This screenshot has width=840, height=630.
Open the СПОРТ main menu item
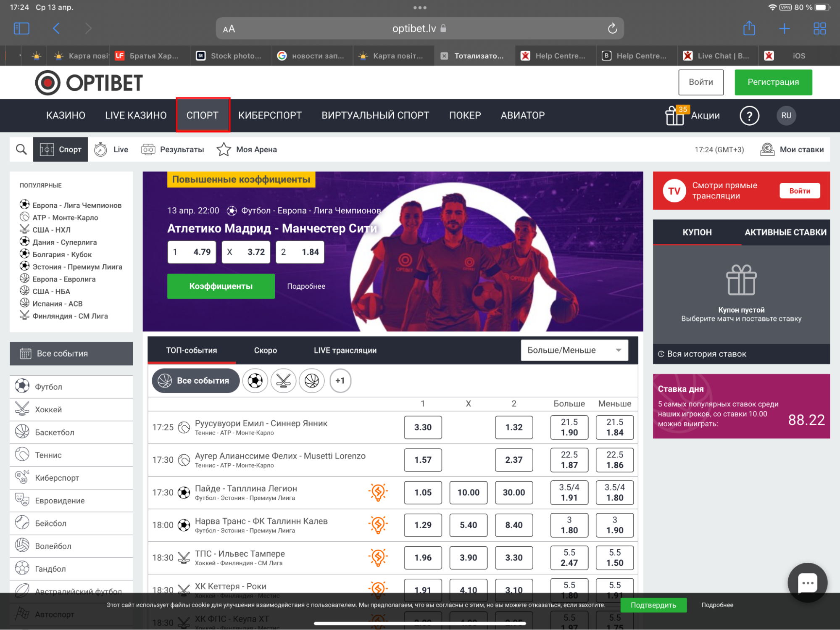pyautogui.click(x=203, y=115)
